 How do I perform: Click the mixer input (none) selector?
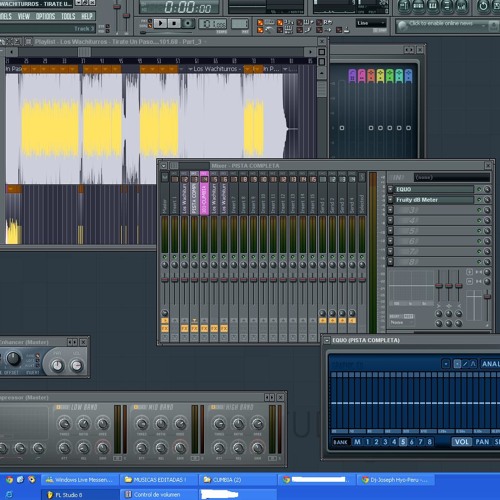pos(452,177)
